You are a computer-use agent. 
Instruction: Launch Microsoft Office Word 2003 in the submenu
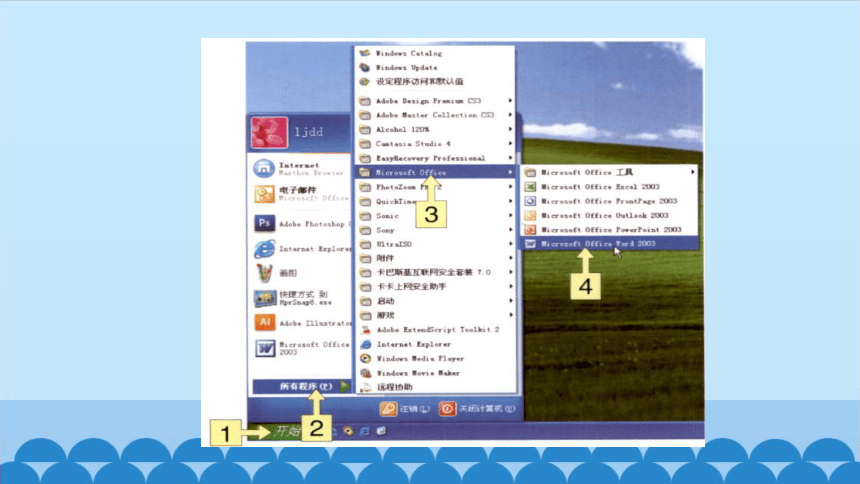pos(609,244)
